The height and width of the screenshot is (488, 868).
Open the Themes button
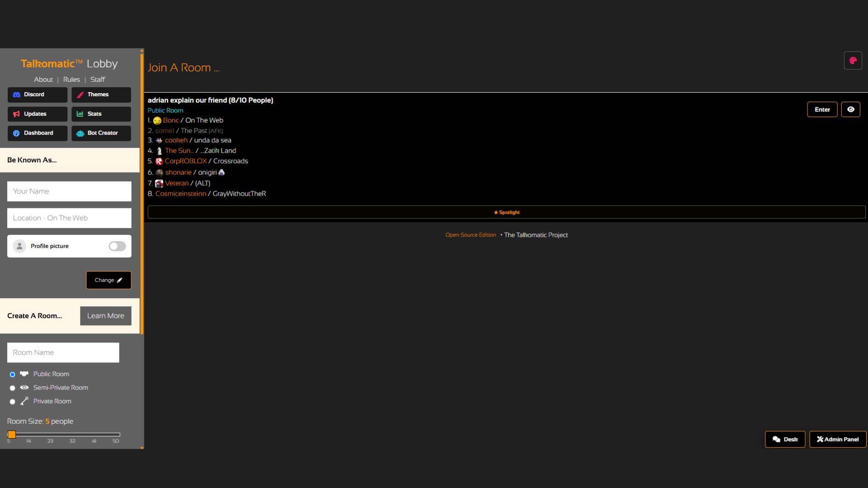coord(101,94)
